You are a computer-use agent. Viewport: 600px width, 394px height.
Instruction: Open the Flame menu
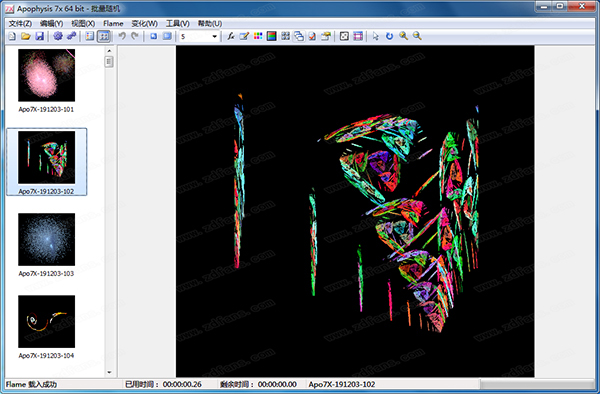(x=113, y=24)
